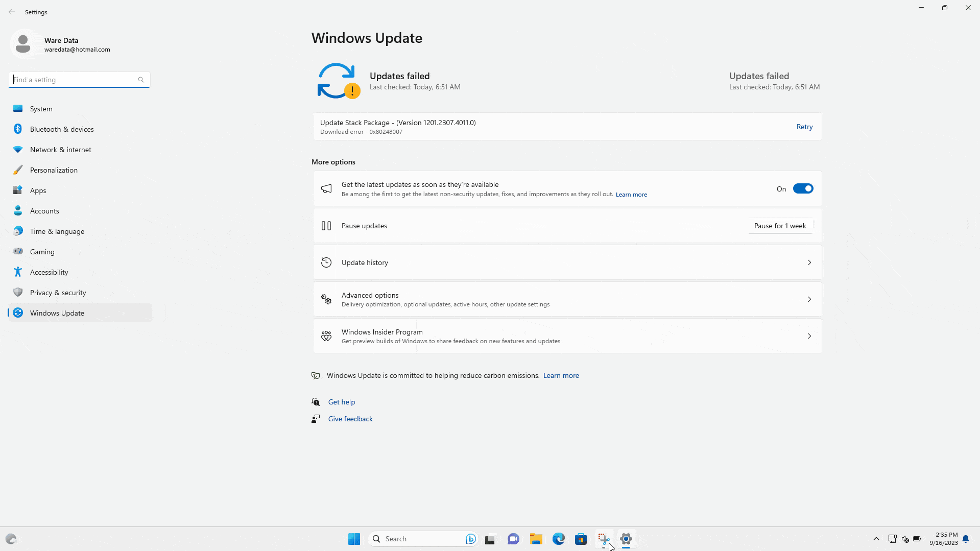Select Accounts in the sidebar
This screenshot has width=980, height=551.
coord(80,211)
